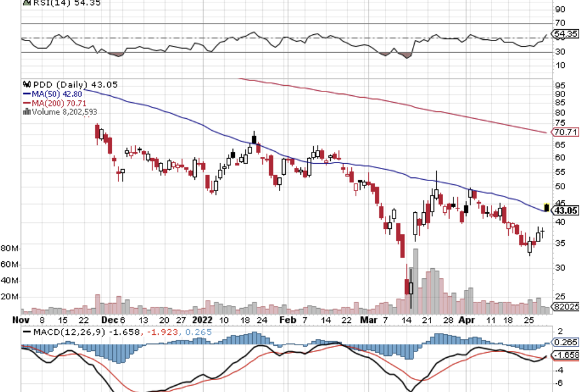Click the Nov label on the date axis

click(22, 320)
